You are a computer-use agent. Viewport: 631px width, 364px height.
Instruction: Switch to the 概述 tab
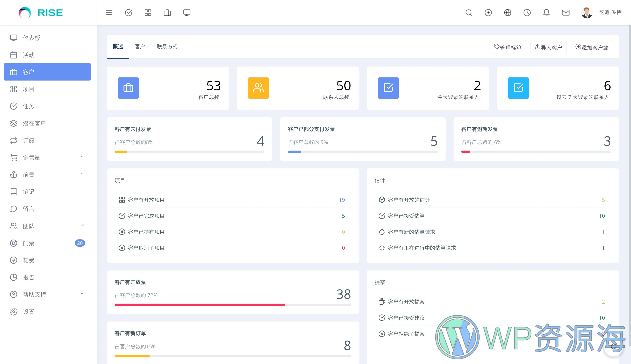(118, 47)
